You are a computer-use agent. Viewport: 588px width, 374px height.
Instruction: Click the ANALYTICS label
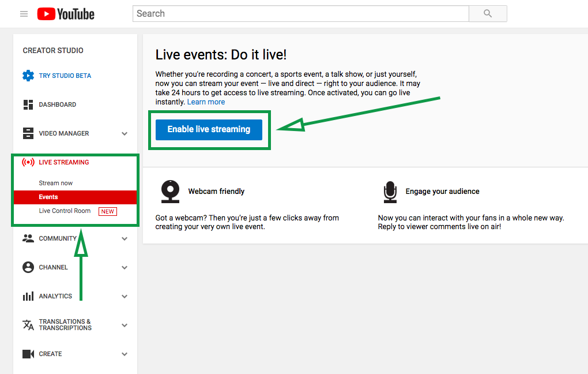coord(55,296)
